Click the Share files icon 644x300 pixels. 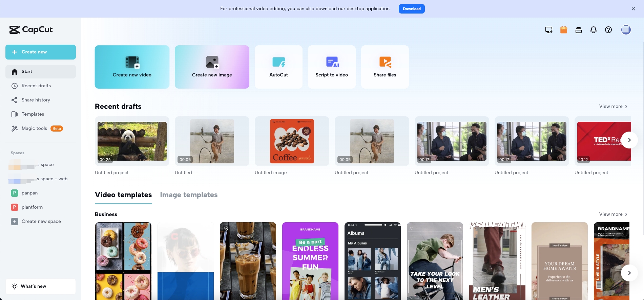pos(385,62)
